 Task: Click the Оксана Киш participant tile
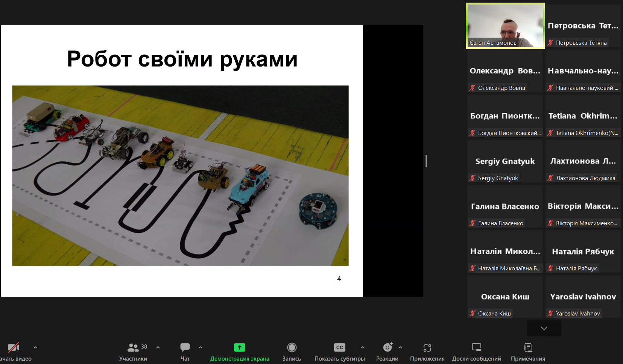point(505,296)
